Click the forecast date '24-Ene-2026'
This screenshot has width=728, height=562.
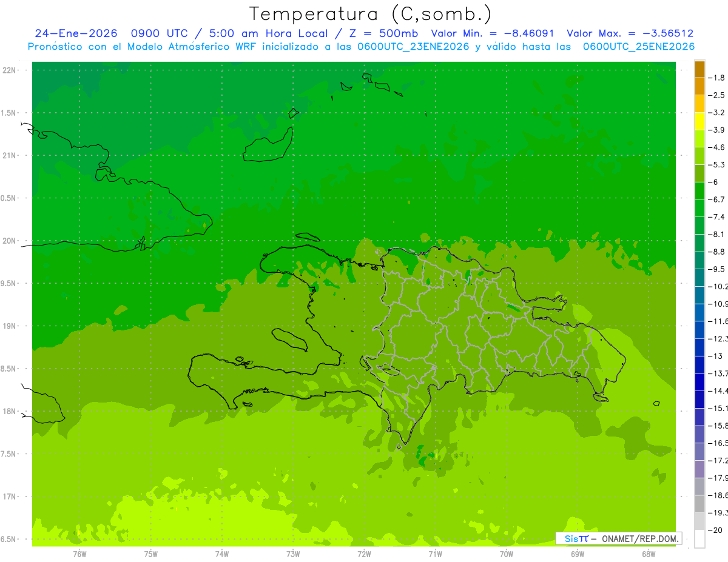tap(76, 33)
